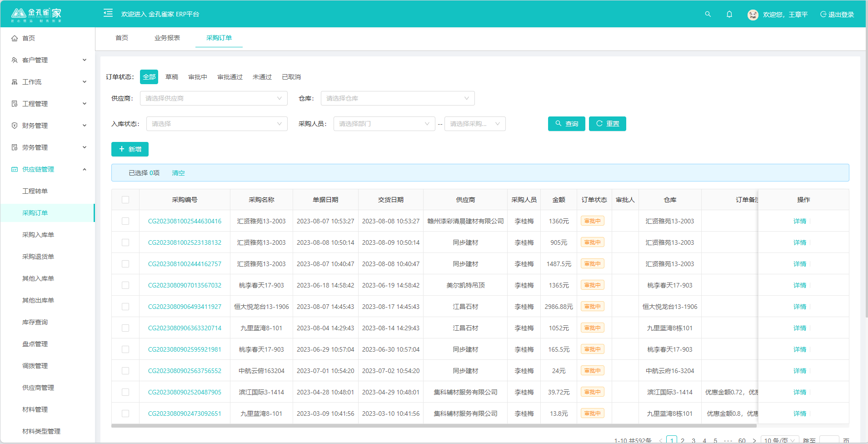
Task: Click 退出登录 logout button
Action: click(837, 15)
